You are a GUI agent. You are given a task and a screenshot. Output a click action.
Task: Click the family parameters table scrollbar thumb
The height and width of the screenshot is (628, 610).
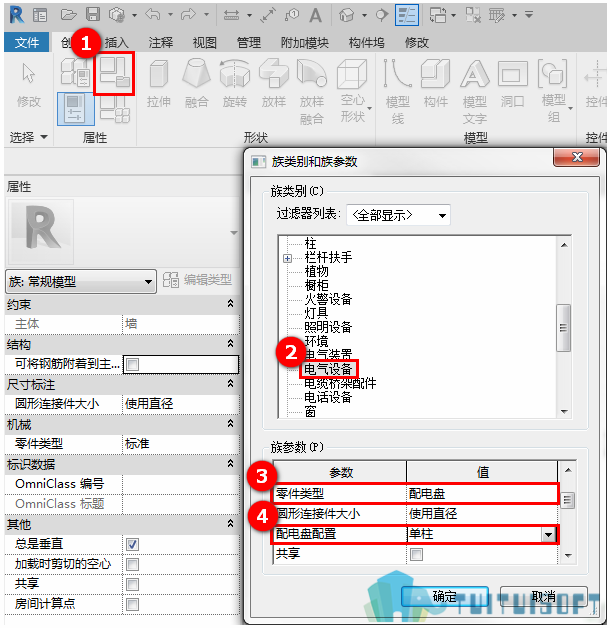[x=568, y=500]
